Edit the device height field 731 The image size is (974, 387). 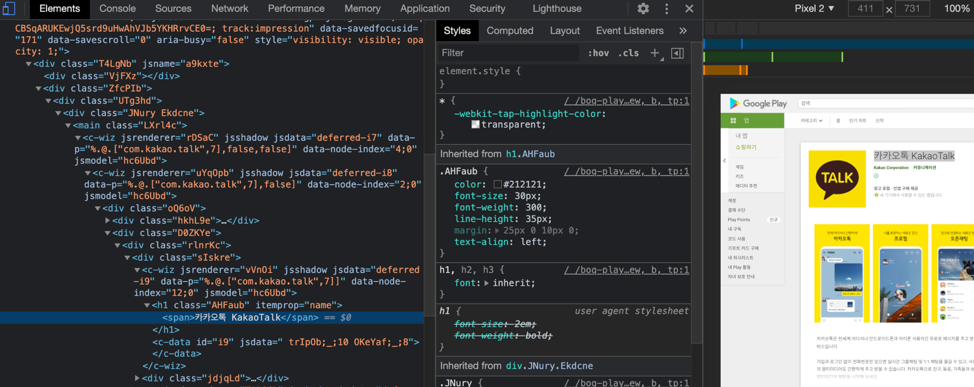click(x=913, y=9)
